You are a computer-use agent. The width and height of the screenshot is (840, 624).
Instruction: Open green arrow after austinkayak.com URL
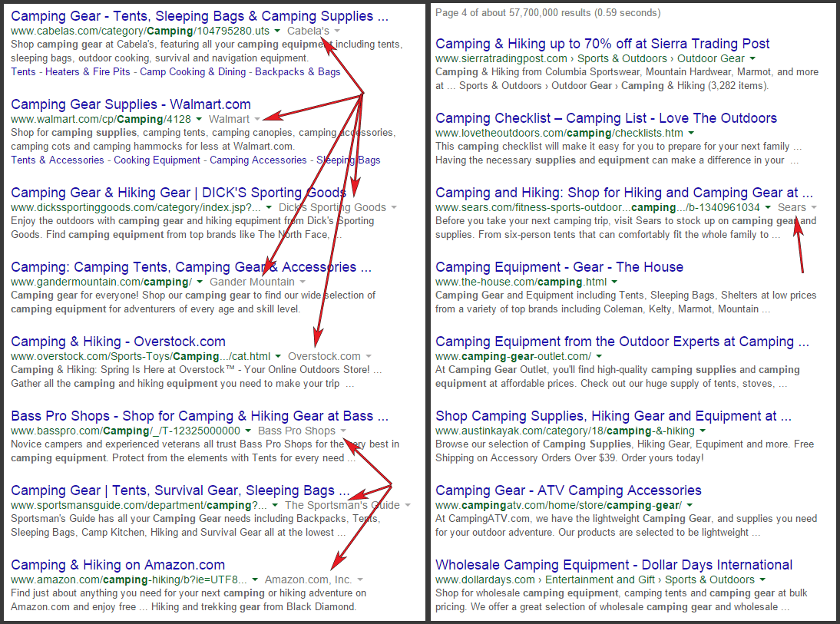[703, 431]
